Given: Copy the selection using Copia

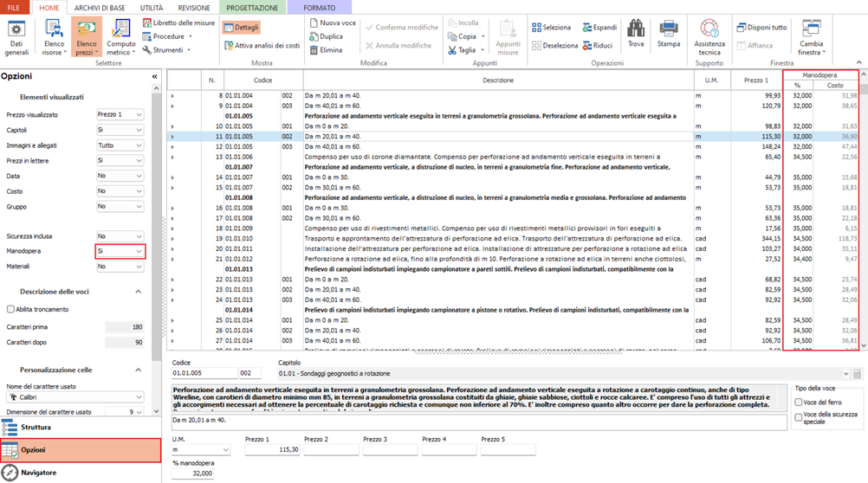Looking at the screenshot, I should tap(466, 36).
